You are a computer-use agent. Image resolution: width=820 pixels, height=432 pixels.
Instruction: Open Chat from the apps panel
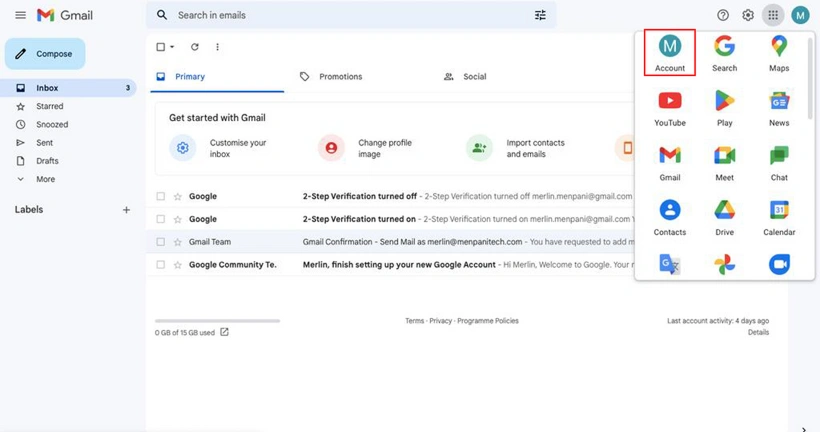click(x=779, y=163)
